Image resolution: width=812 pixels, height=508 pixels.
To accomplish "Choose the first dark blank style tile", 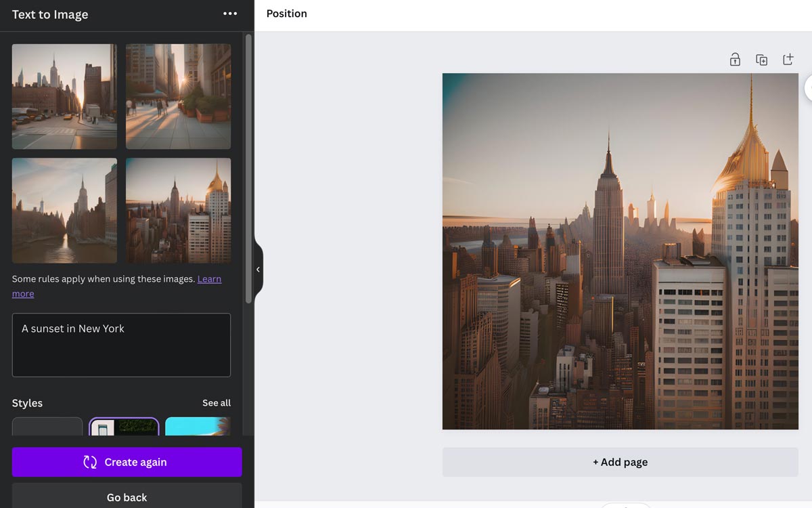I will [47, 427].
